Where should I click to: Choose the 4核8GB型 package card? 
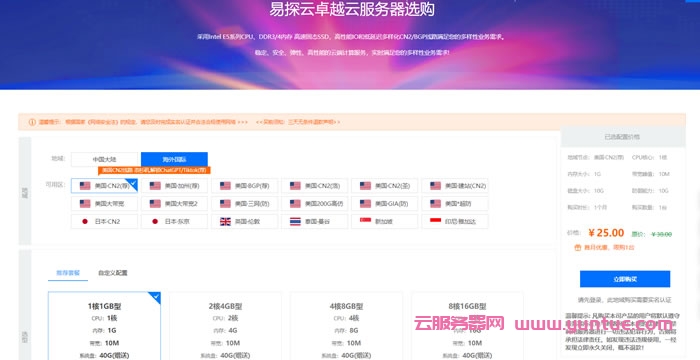point(346,326)
